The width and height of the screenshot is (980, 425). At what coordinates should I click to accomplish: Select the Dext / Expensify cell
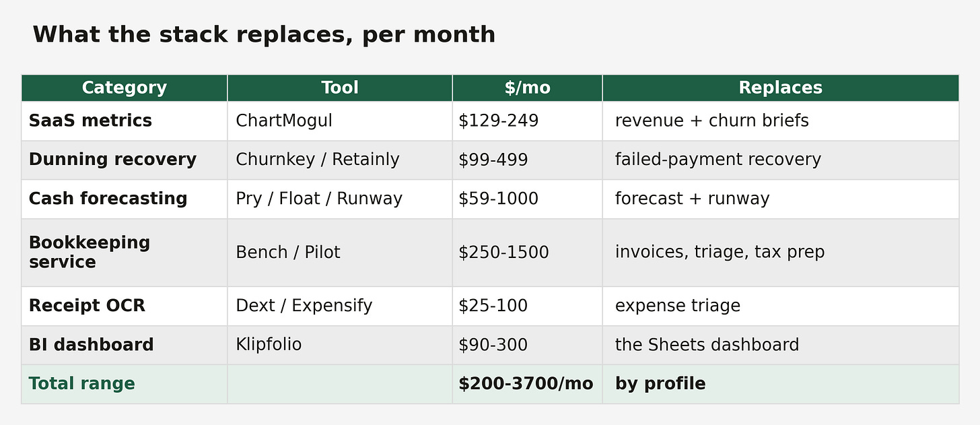pos(340,306)
